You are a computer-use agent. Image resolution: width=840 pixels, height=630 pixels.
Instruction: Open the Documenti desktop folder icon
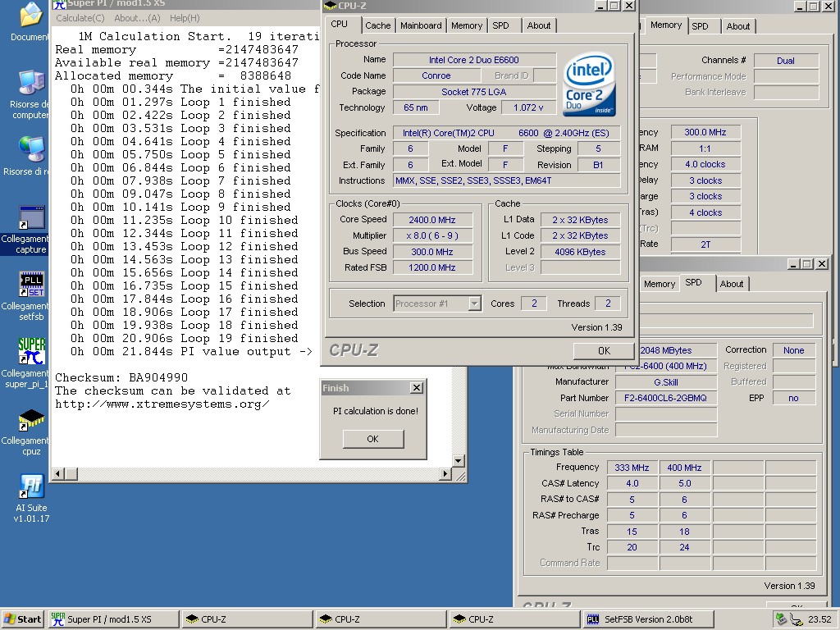(31, 15)
